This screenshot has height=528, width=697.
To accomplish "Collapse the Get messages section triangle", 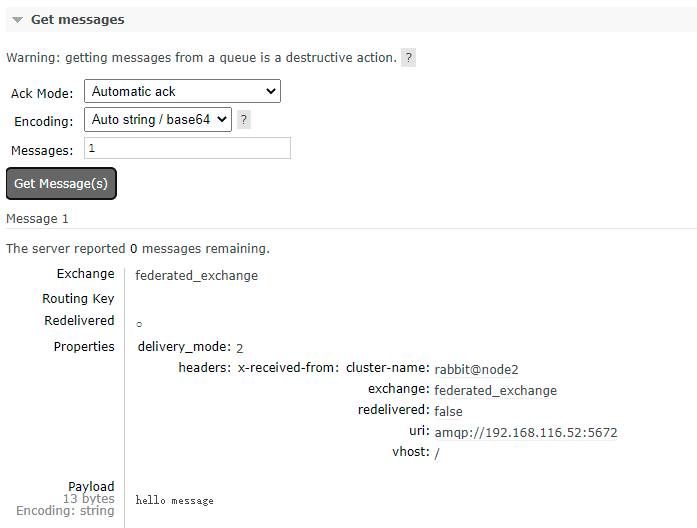I will click(17, 20).
